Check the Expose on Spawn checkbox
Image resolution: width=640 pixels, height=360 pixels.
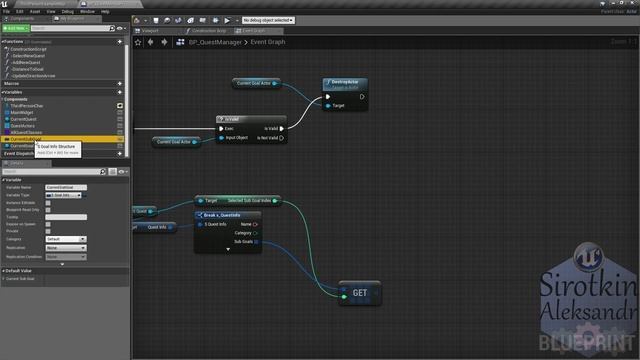[x=48, y=224]
